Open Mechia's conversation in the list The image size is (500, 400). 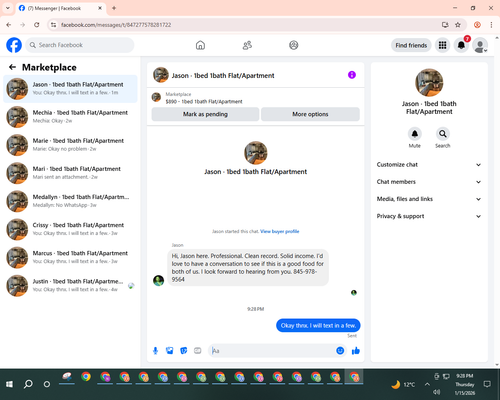pos(70,117)
